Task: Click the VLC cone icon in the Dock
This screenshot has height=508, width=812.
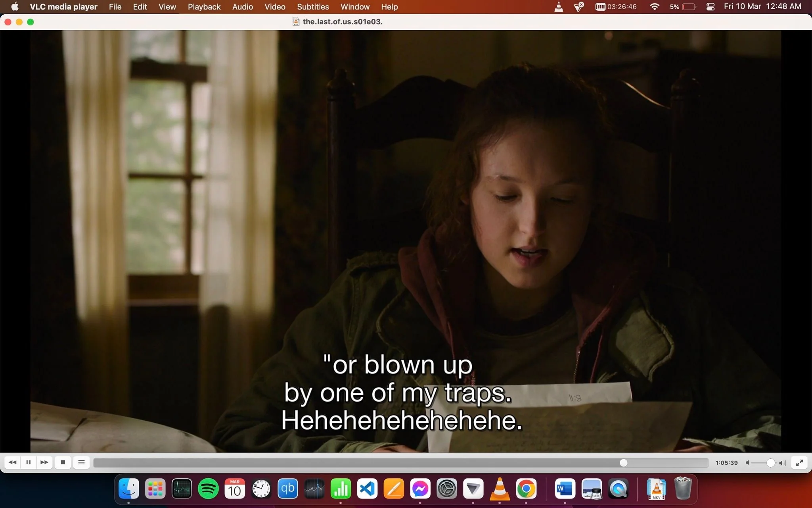Action: (500, 489)
